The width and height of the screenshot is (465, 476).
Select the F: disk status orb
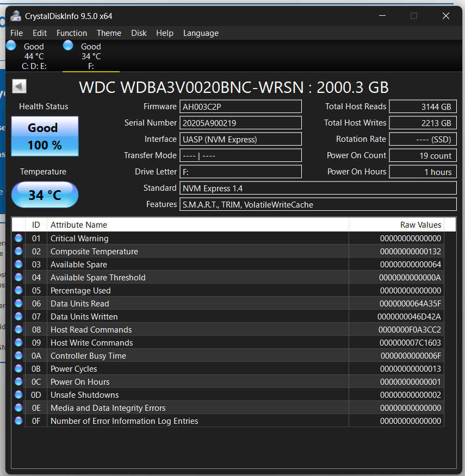click(68, 46)
